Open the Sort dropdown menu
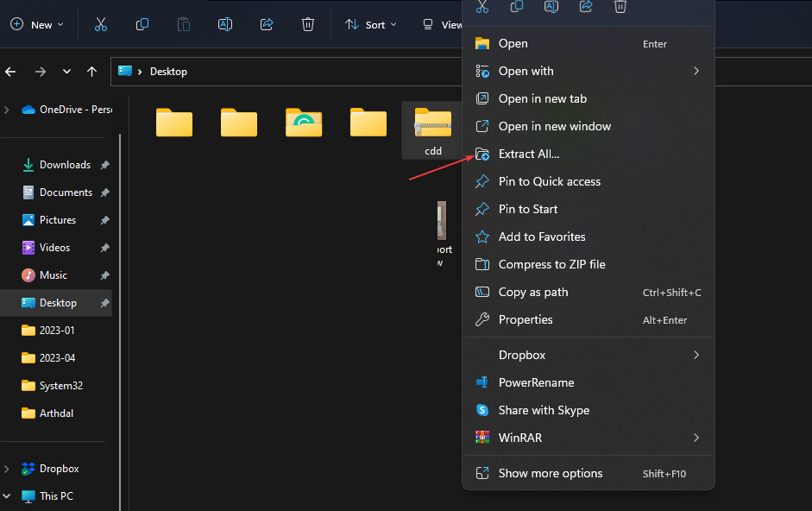 370,25
